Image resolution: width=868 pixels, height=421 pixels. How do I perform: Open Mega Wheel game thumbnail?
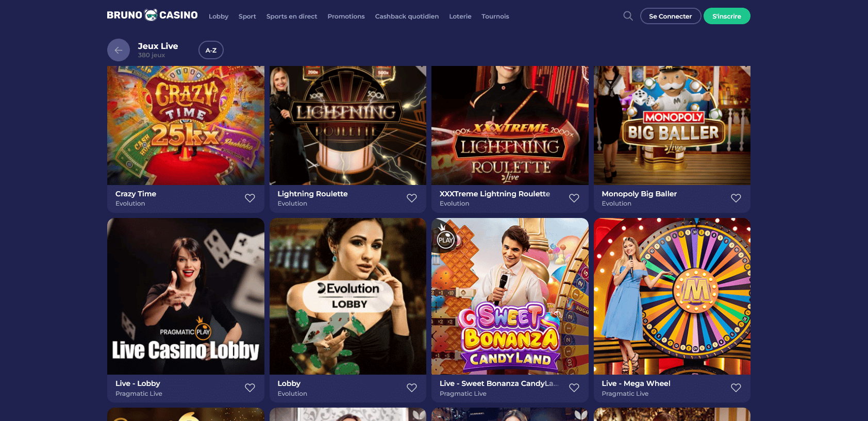click(x=672, y=296)
